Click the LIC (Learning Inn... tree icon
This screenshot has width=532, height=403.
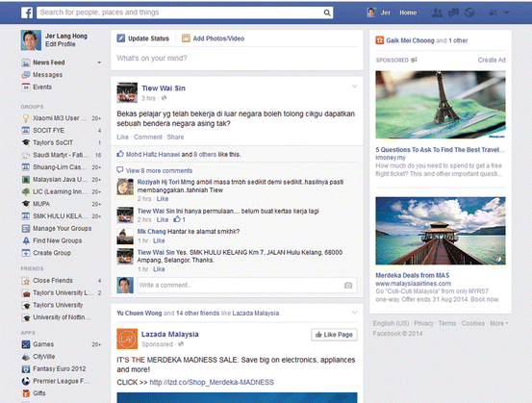click(26, 191)
